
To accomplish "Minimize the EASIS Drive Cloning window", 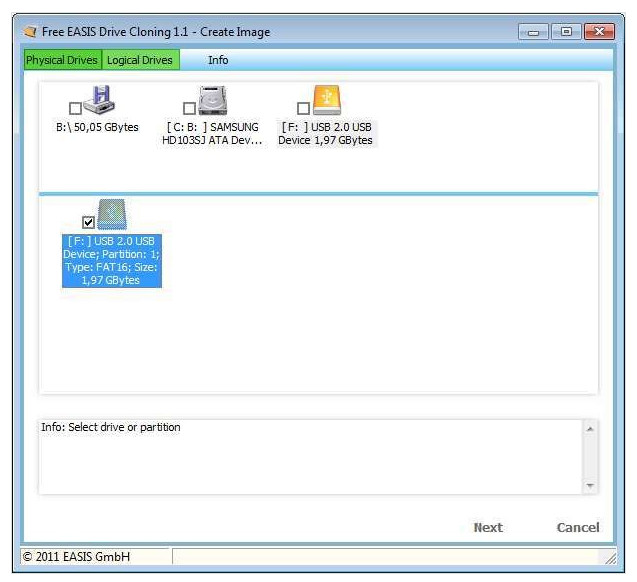I will tap(533, 32).
